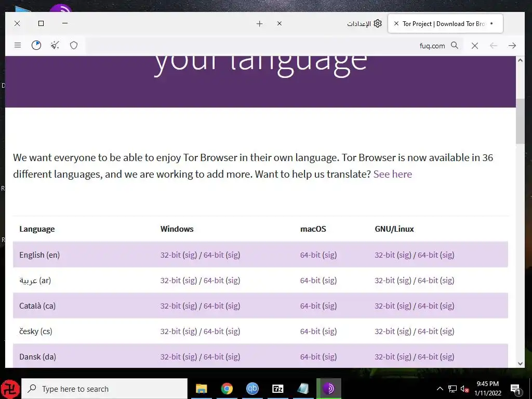Stop loading with the toolbar X button
Viewport: 532px width, 399px height.
click(x=475, y=46)
